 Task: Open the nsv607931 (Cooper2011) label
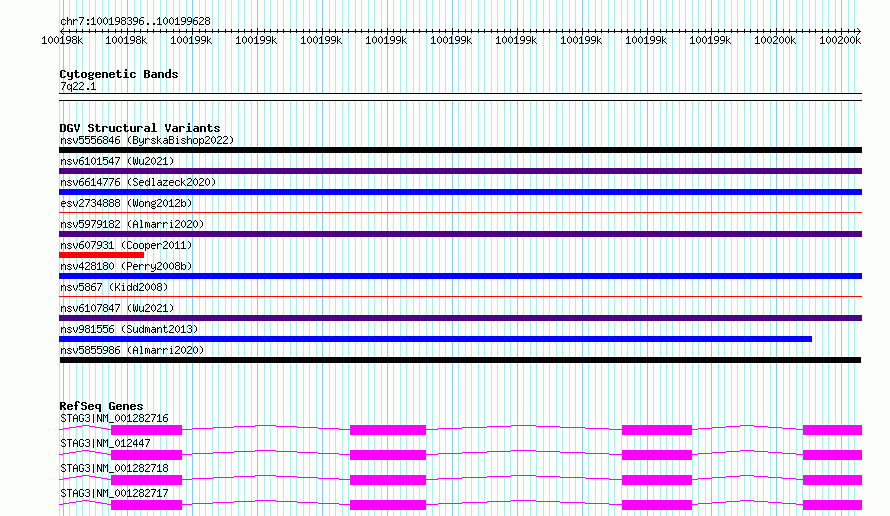point(126,245)
